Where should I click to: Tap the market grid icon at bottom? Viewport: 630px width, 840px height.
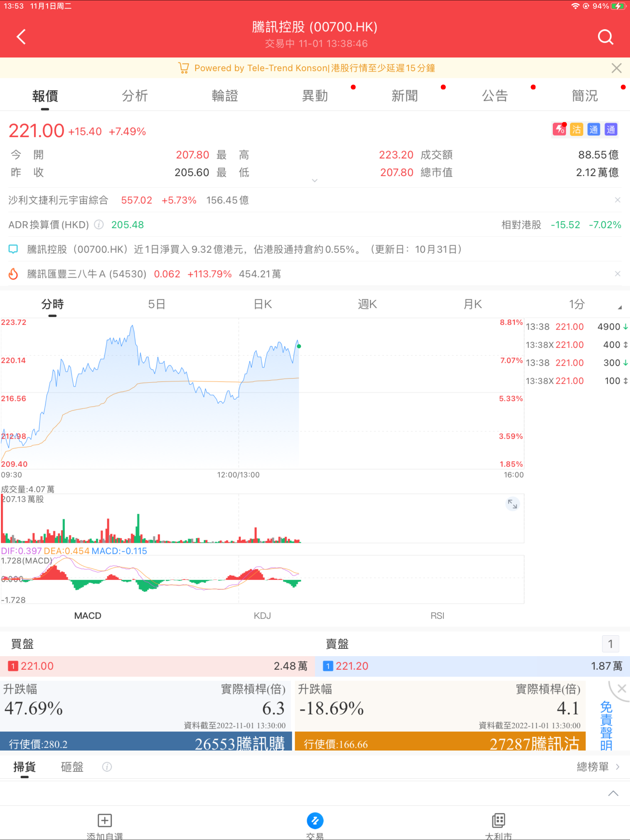pos(498,820)
